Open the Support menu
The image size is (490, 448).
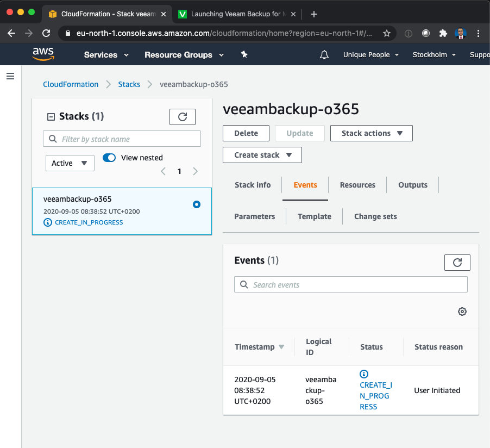[x=480, y=55]
